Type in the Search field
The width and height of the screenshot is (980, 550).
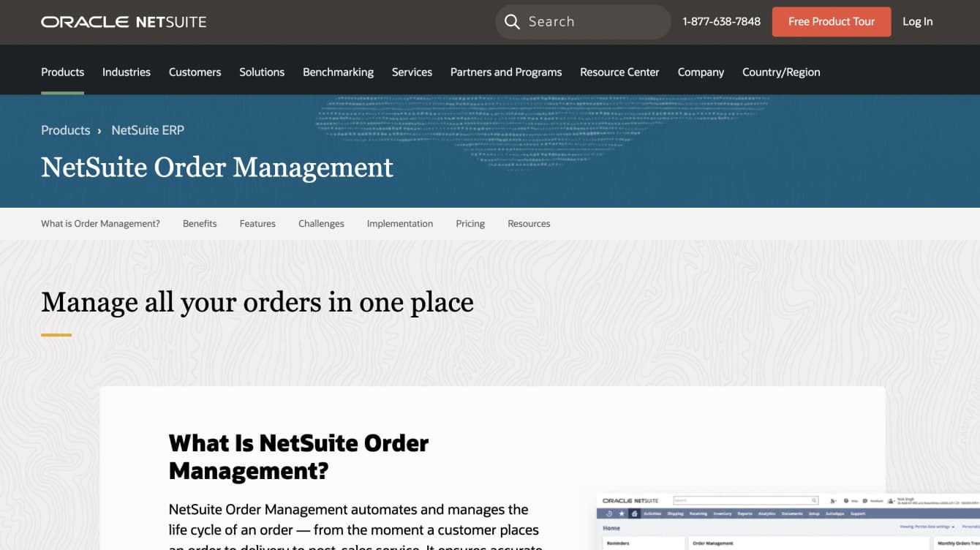[592, 22]
